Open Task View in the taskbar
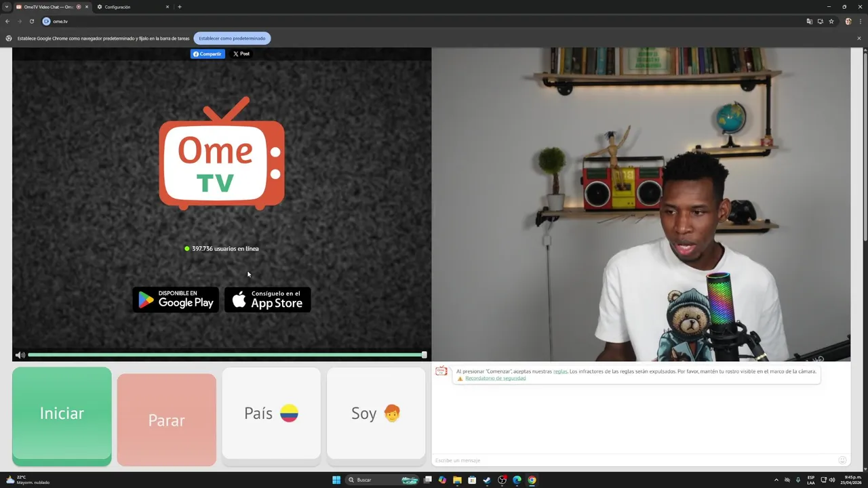Image resolution: width=868 pixels, height=488 pixels. click(428, 480)
